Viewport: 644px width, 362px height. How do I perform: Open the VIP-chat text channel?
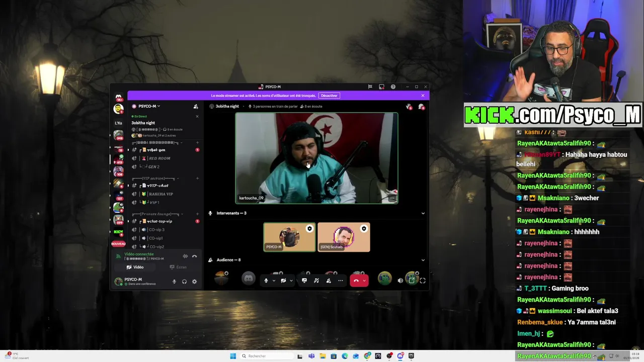(166, 186)
